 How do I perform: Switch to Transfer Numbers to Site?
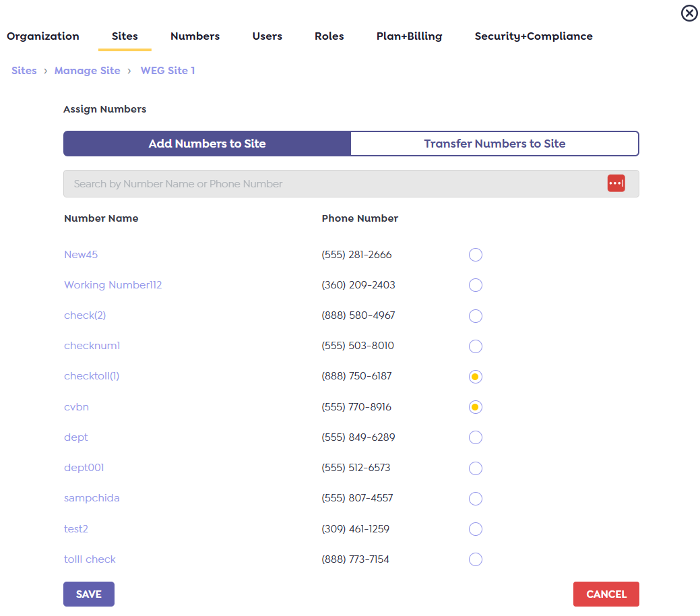(495, 144)
